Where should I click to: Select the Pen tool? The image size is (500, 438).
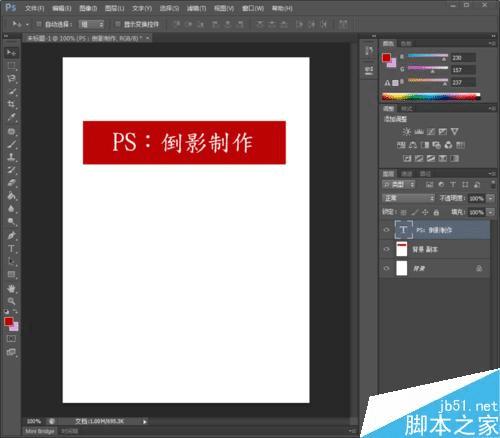click(11, 236)
